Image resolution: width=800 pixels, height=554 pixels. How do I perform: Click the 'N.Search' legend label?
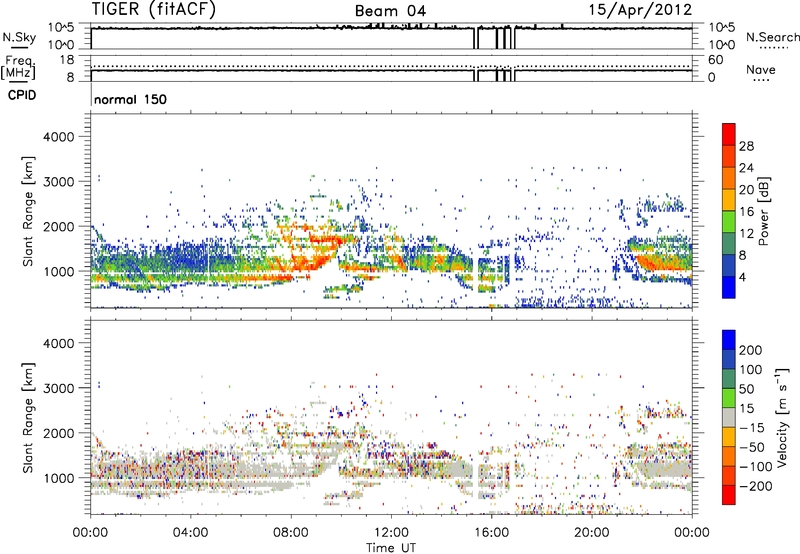[x=772, y=37]
